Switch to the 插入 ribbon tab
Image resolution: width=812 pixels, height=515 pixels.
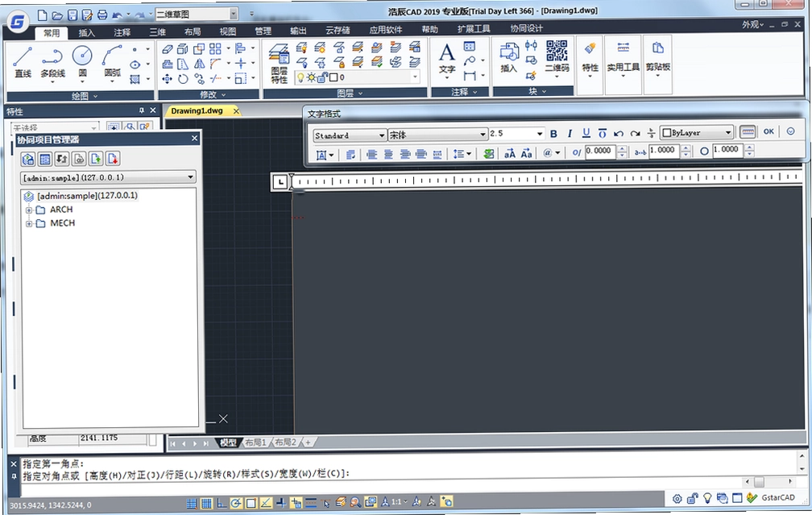(86, 32)
